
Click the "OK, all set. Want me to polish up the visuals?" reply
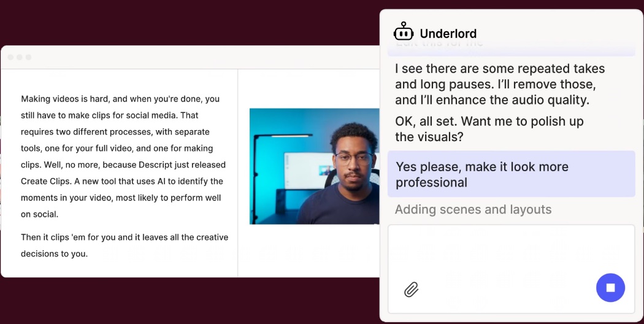489,129
